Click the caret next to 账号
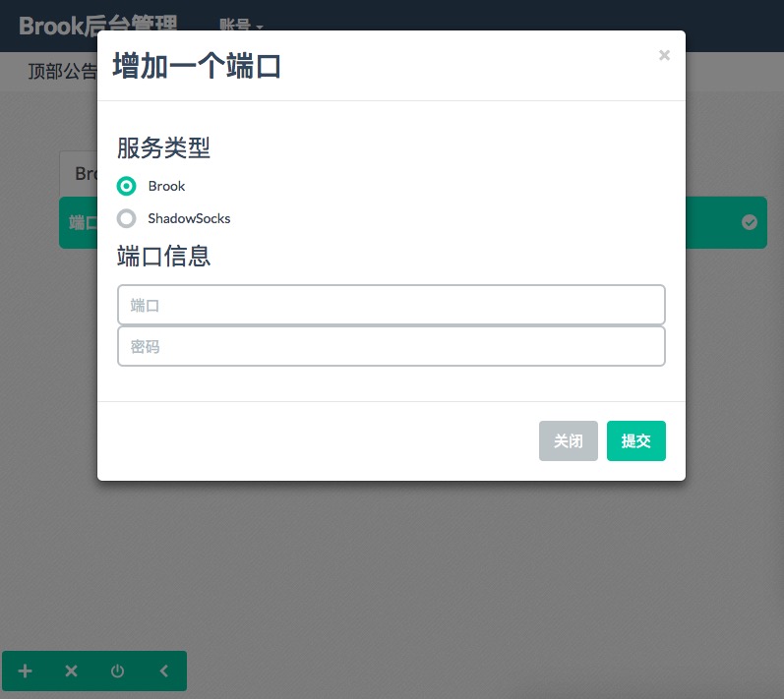This screenshot has height=699, width=784. [260, 27]
